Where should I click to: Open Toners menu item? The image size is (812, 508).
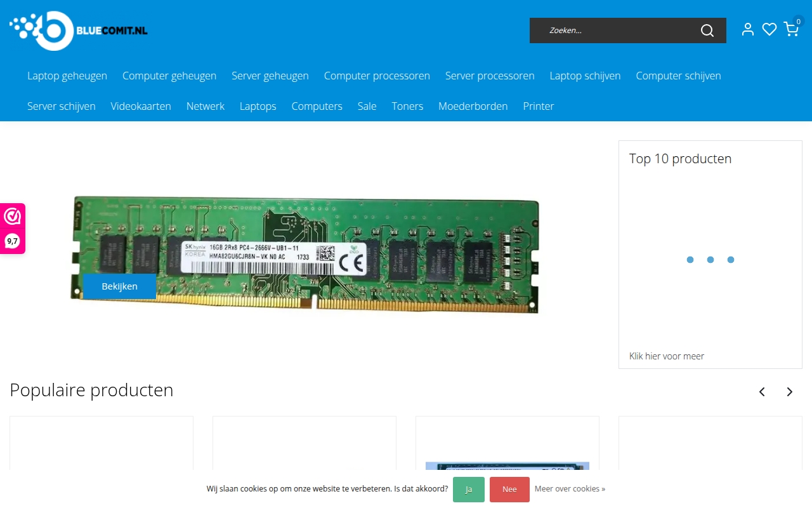pos(407,106)
